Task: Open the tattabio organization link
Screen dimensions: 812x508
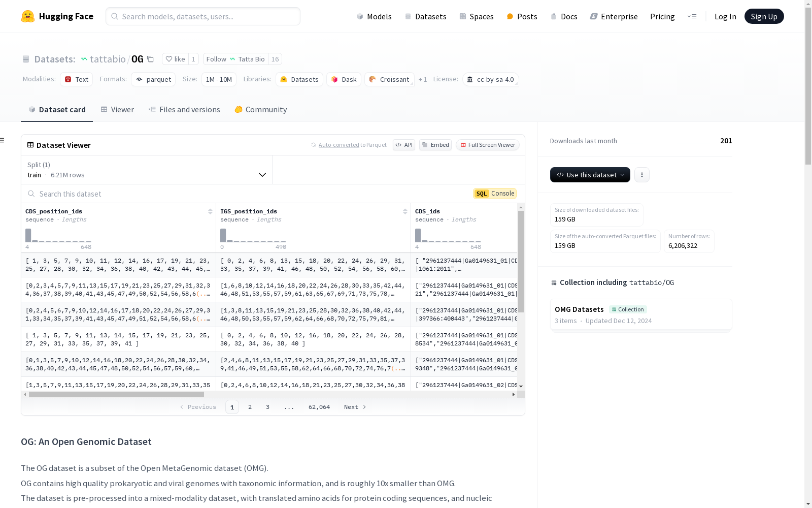Action: point(108,59)
